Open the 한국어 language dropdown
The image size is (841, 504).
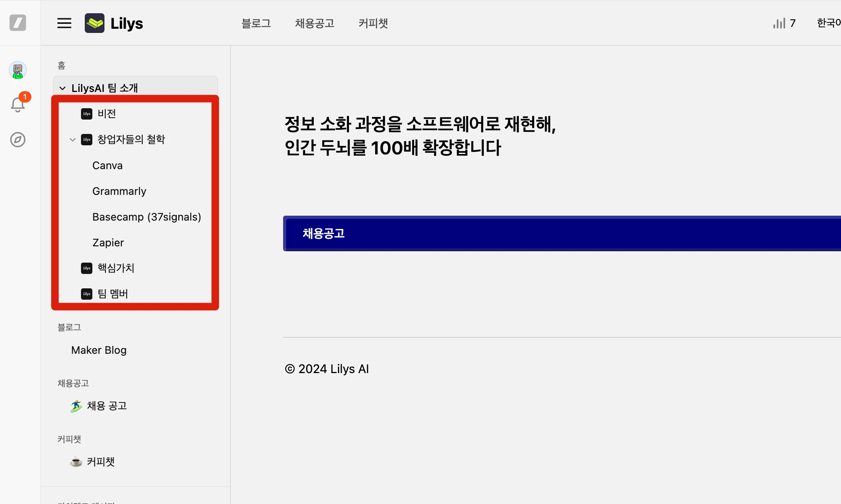pos(828,23)
